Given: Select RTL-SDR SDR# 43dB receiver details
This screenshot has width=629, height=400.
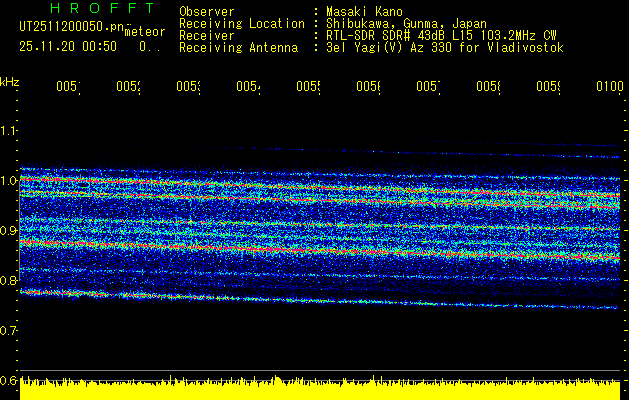Looking at the screenshot, I should coord(441,36).
